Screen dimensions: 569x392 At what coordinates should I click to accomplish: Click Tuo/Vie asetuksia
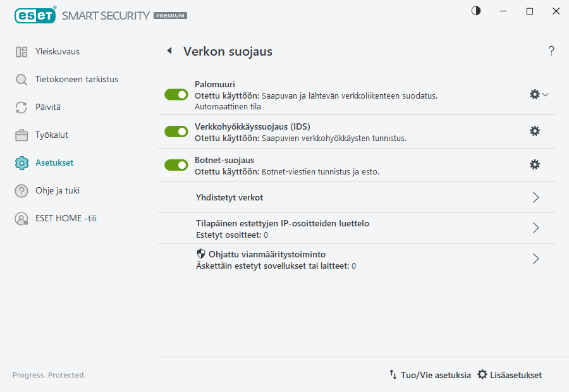[x=436, y=374]
